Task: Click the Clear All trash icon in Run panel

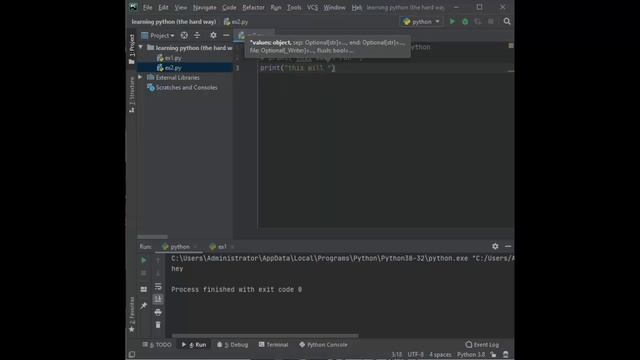Action: [x=158, y=325]
